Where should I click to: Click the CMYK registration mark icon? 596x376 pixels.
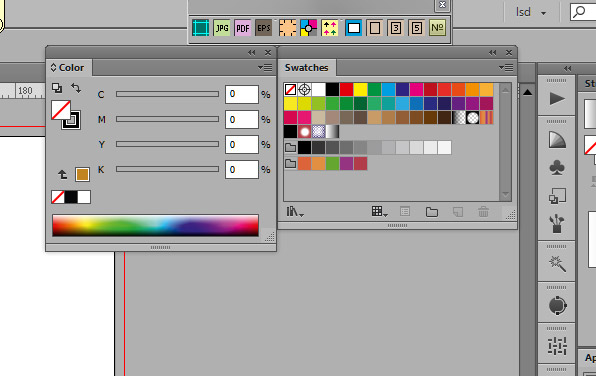(309, 28)
